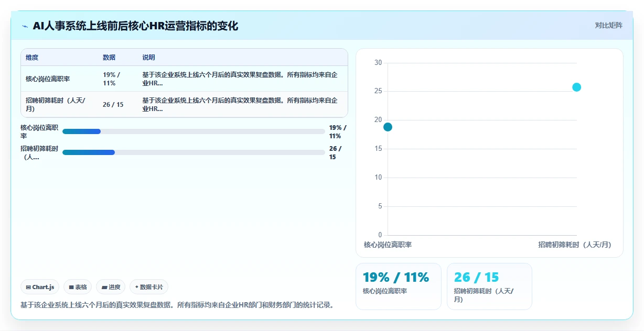Click the 核心岗位离职率 progress bar
644x331 pixels.
click(194, 131)
